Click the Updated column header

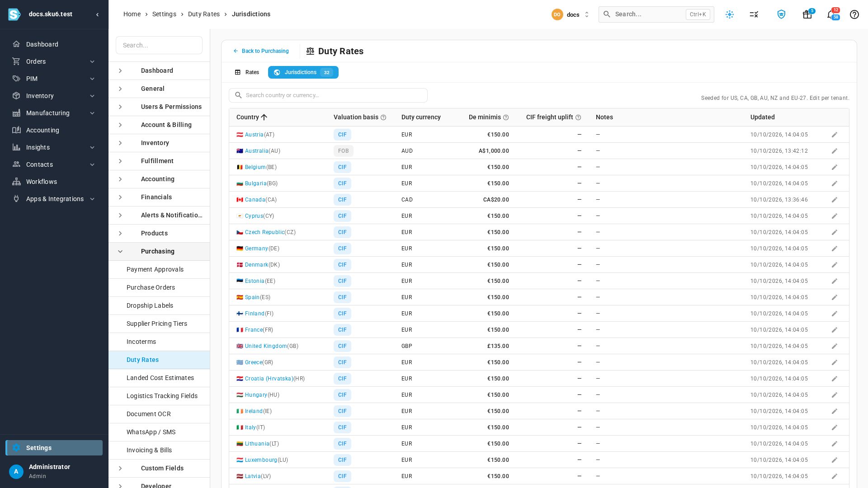[762, 117]
